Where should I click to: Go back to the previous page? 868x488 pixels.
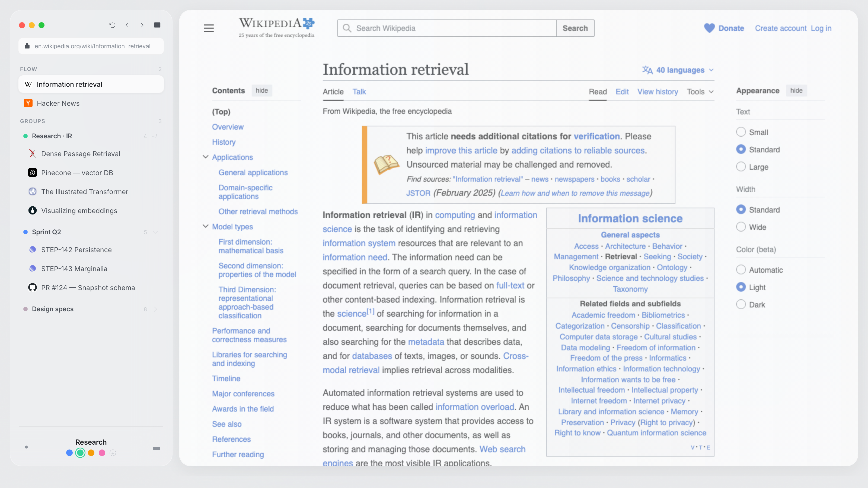[127, 25]
